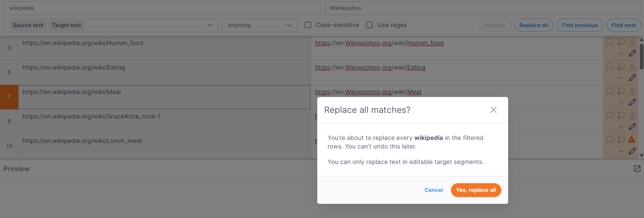Enable the Use regex checkbox
Image resolution: width=644 pixels, height=218 pixels.
tap(369, 25)
